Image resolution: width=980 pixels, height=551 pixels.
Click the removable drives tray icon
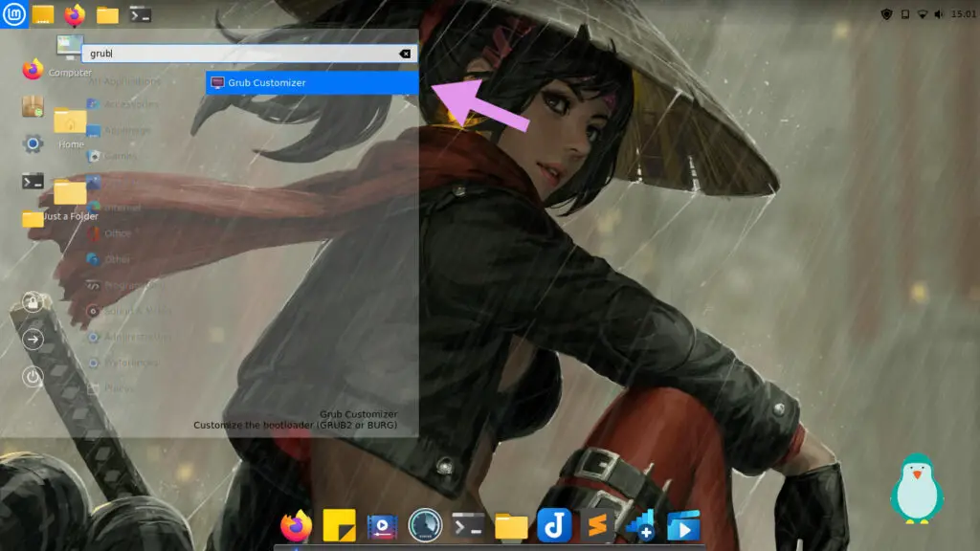pos(905,14)
